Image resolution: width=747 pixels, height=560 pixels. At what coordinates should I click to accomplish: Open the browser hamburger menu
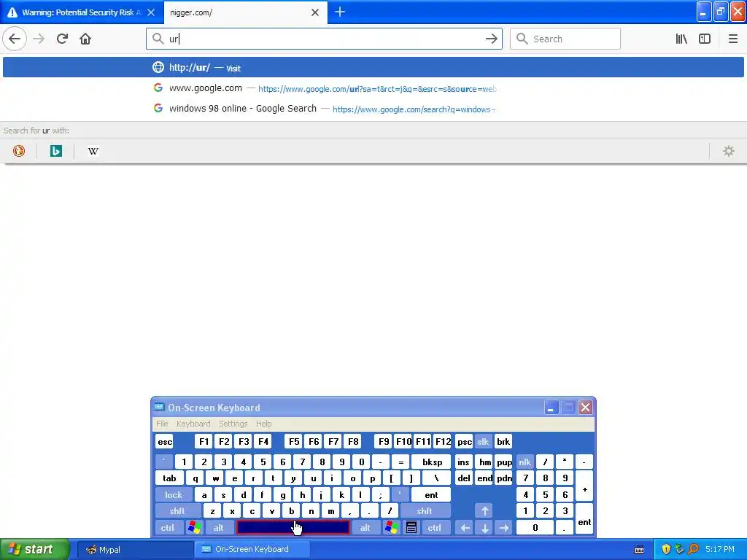(732, 39)
